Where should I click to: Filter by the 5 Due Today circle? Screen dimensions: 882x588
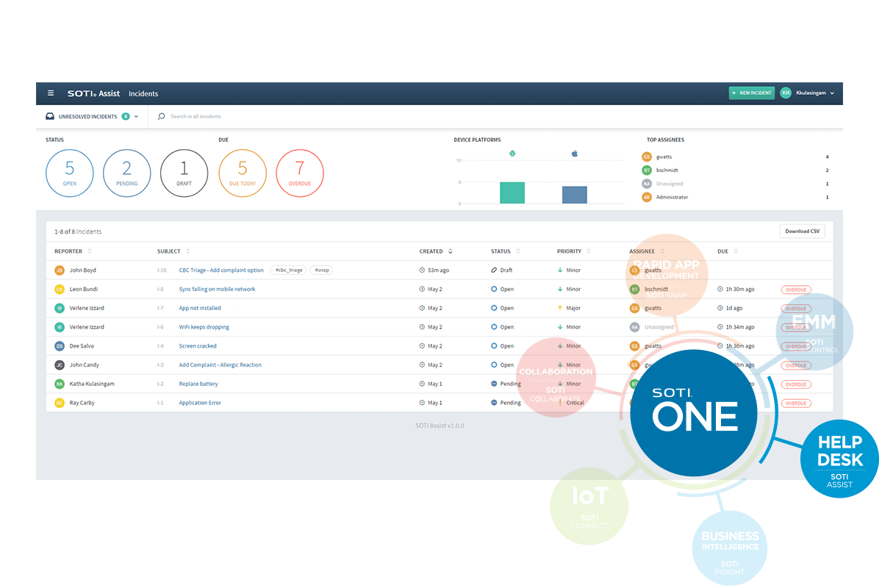tap(243, 173)
